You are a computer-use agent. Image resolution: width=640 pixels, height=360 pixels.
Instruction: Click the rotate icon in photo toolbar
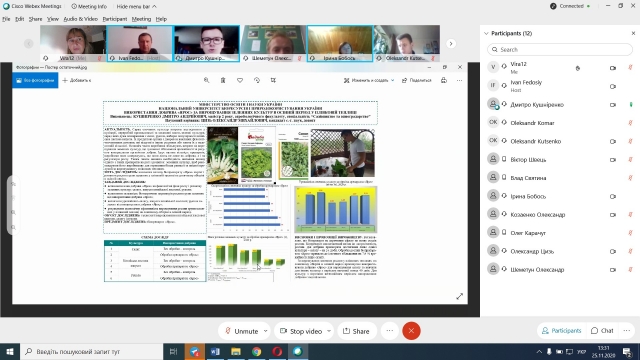[257, 80]
